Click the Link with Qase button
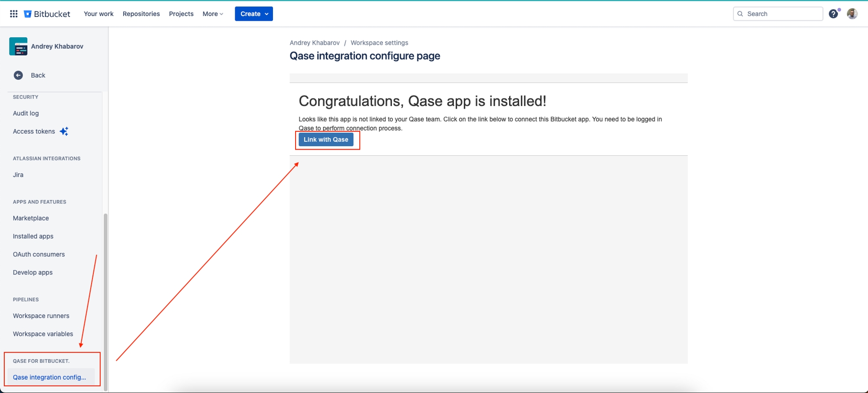868x393 pixels. 326,140
